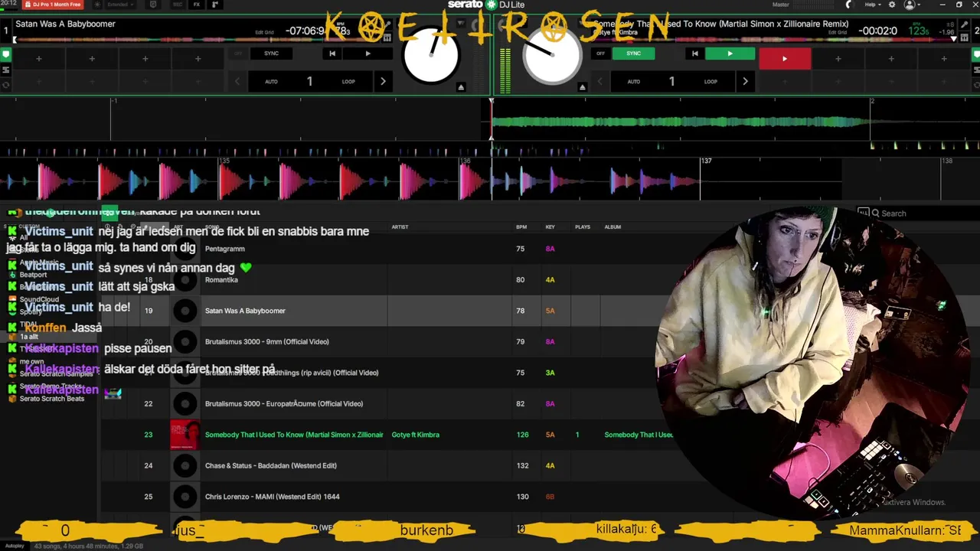
Task: Eject the track from deck 2
Action: 582,87
